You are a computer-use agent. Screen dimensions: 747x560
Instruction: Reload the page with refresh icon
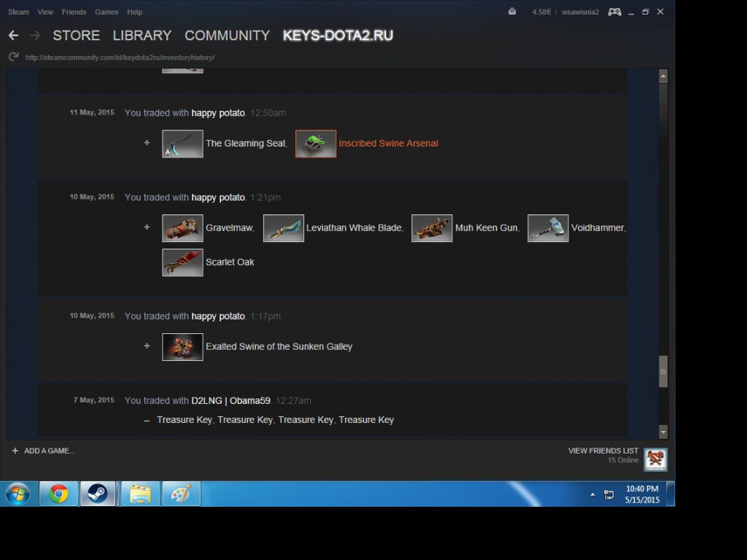tap(13, 57)
